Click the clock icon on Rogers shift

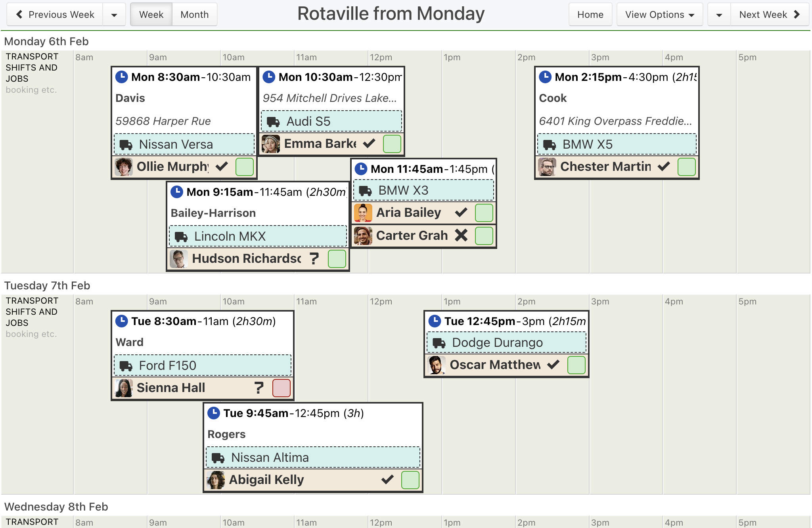coord(214,413)
